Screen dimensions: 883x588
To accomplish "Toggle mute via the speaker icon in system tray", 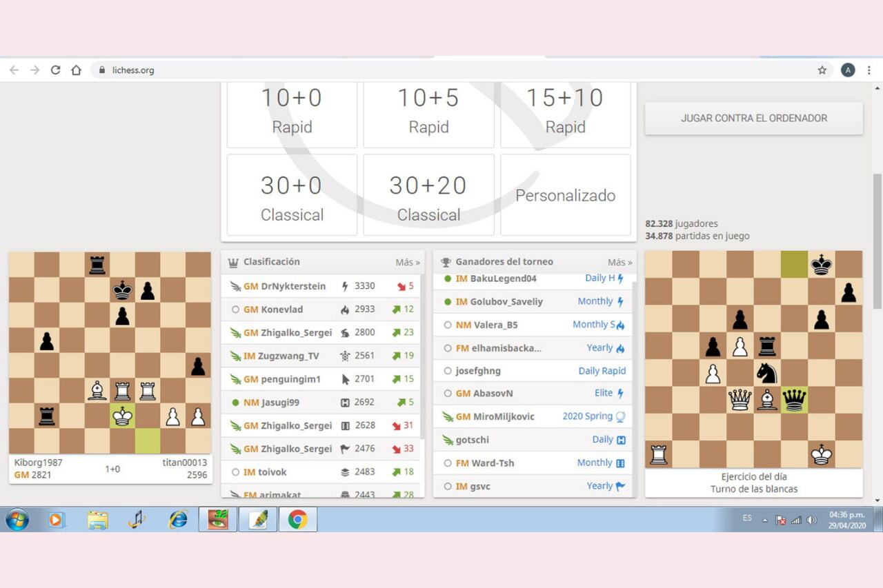I will (812, 518).
